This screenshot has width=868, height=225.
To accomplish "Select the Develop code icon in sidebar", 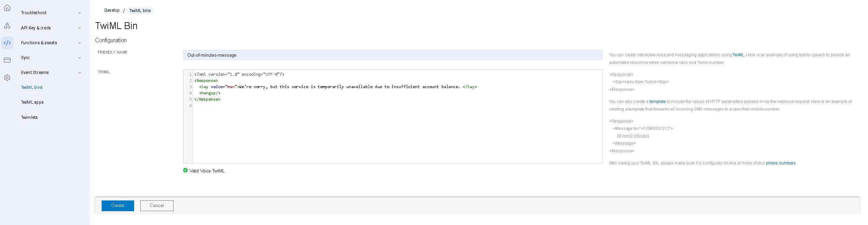I will pos(7,43).
